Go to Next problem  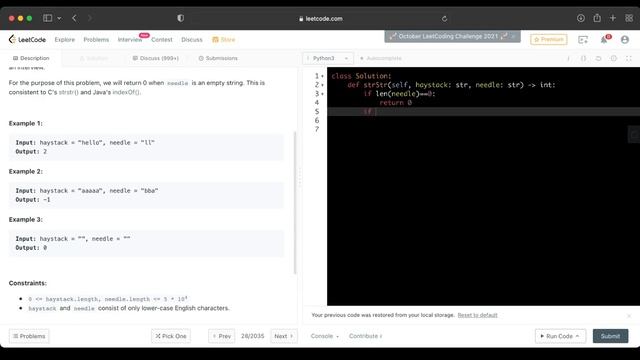point(284,336)
